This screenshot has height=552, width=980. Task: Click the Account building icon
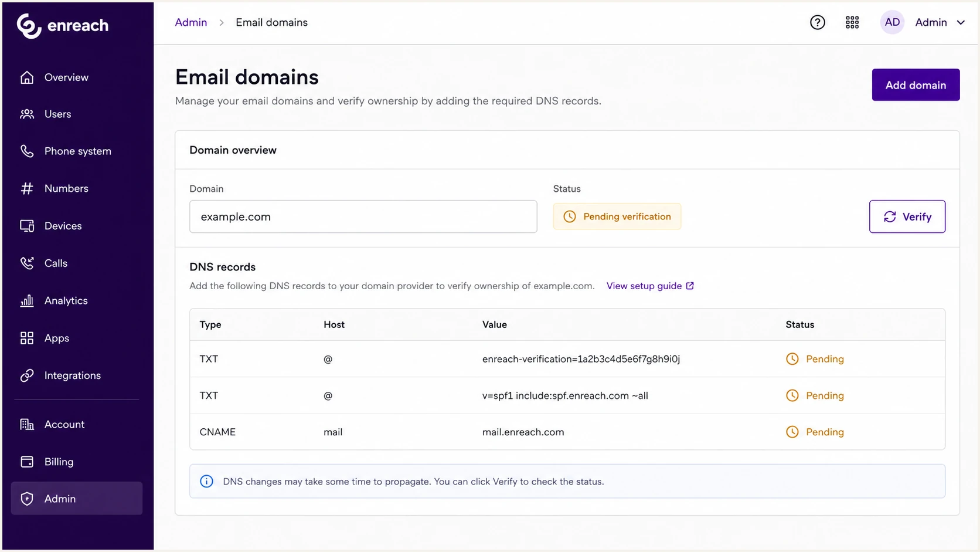point(27,425)
